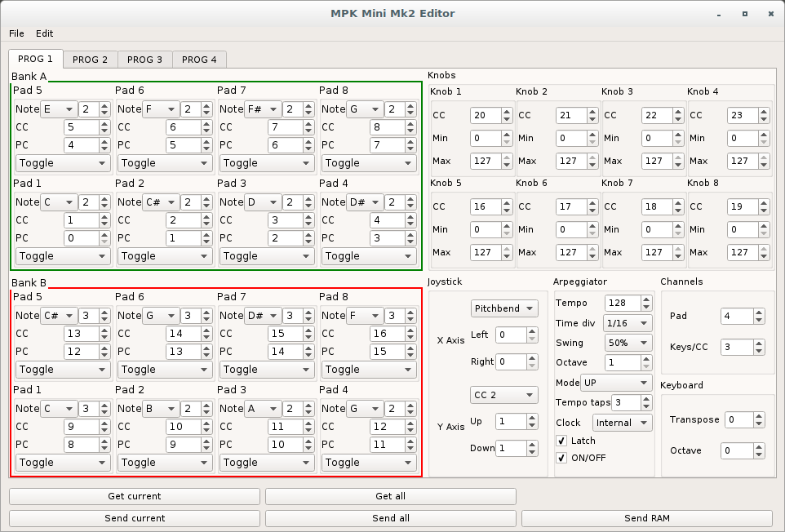The height and width of the screenshot is (532, 785).
Task: Open Bank A Pad 5 note dropdown
Action: click(x=59, y=109)
